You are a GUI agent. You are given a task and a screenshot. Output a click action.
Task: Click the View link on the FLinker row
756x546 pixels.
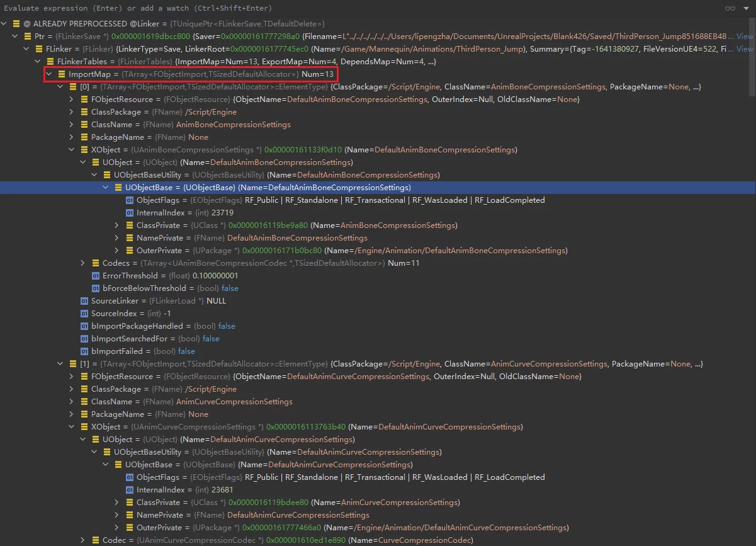(744, 49)
